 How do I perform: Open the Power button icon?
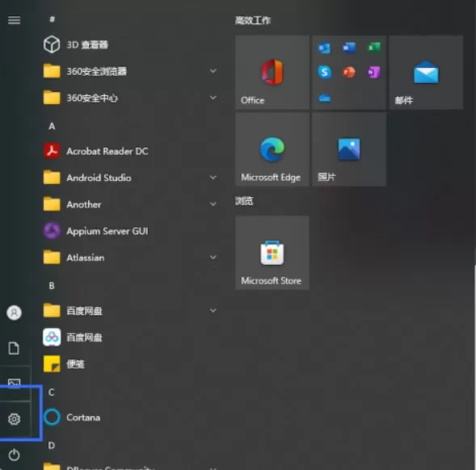point(14,455)
